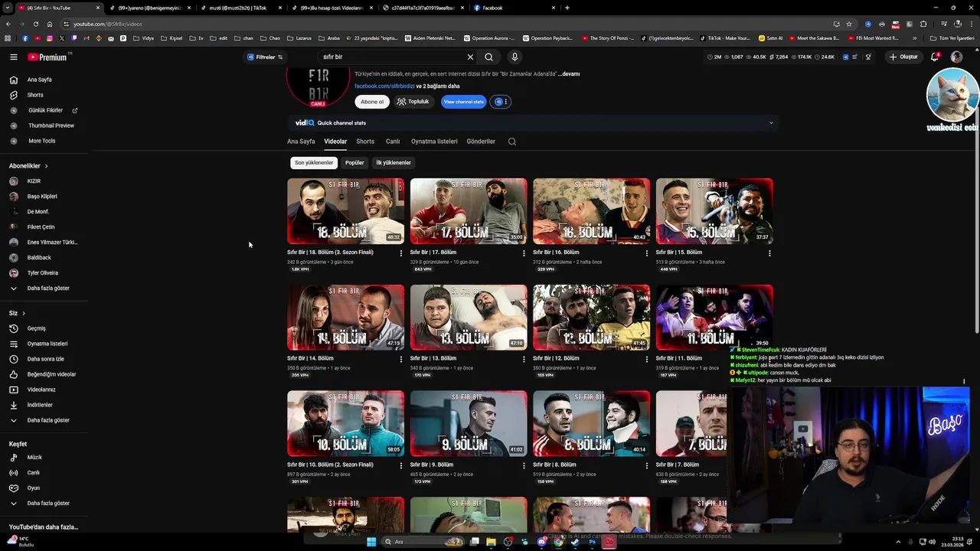The image size is (980, 551).
Task: Open the notifications bell
Action: [935, 57]
